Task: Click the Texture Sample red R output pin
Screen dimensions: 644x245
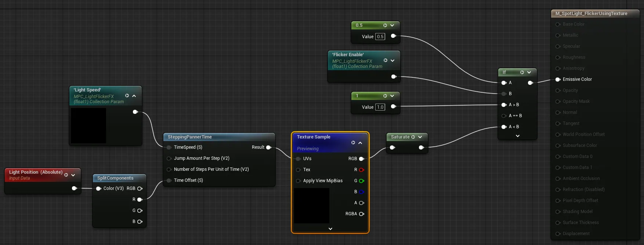Action: 361,170
